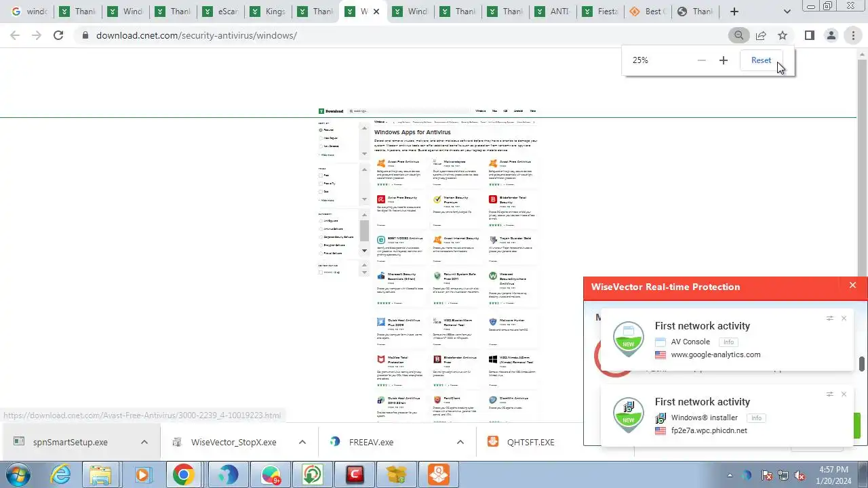
Task: Click the Avast Internet Security icon
Action: (x=437, y=240)
